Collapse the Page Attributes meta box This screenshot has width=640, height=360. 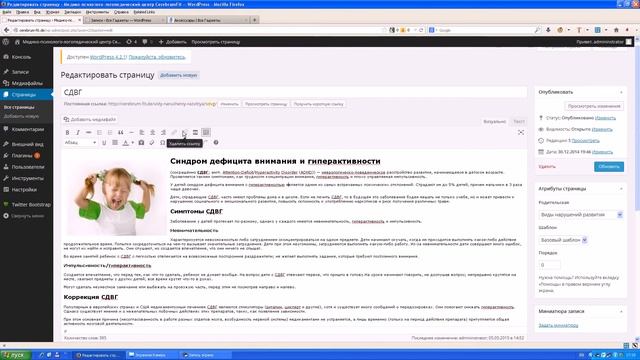click(x=621, y=189)
